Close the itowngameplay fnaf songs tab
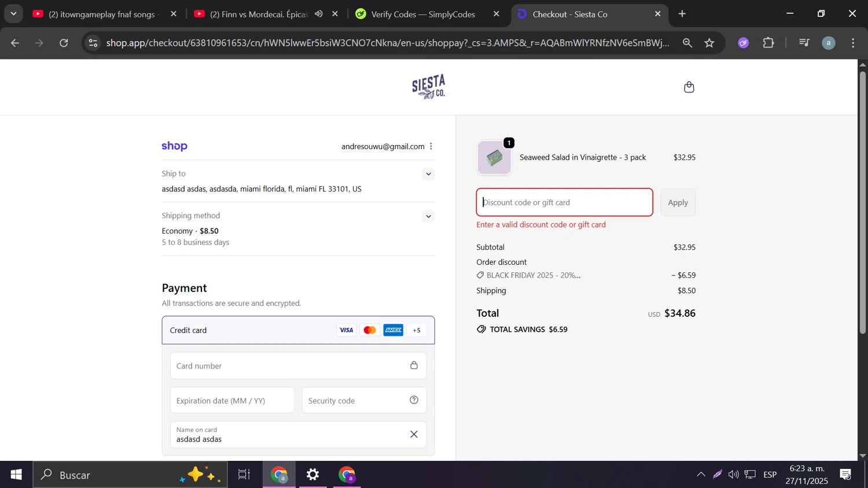Image resolution: width=868 pixels, height=488 pixels. [174, 14]
